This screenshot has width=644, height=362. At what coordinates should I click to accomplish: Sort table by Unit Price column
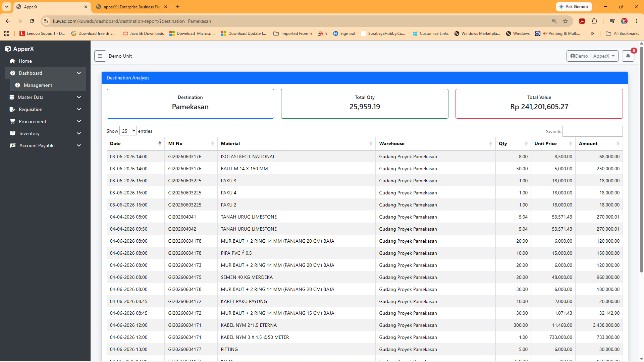tap(553, 143)
